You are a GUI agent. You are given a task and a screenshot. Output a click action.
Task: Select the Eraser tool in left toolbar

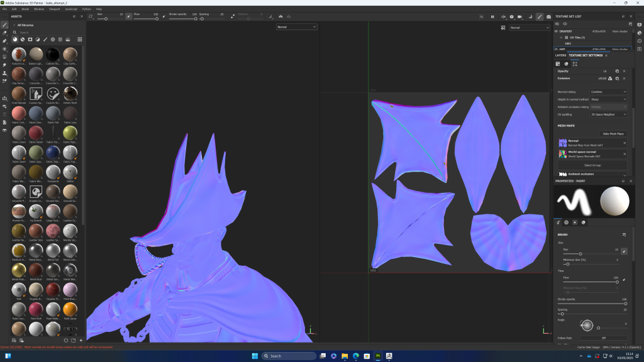coord(4,33)
